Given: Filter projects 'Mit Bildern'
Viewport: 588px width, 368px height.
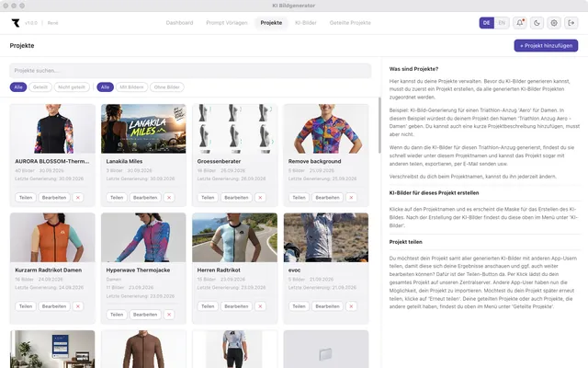Looking at the screenshot, I should coord(131,87).
